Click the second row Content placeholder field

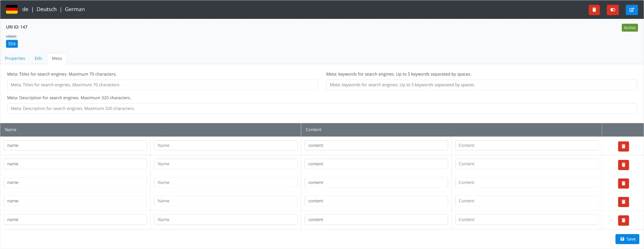pos(527,164)
